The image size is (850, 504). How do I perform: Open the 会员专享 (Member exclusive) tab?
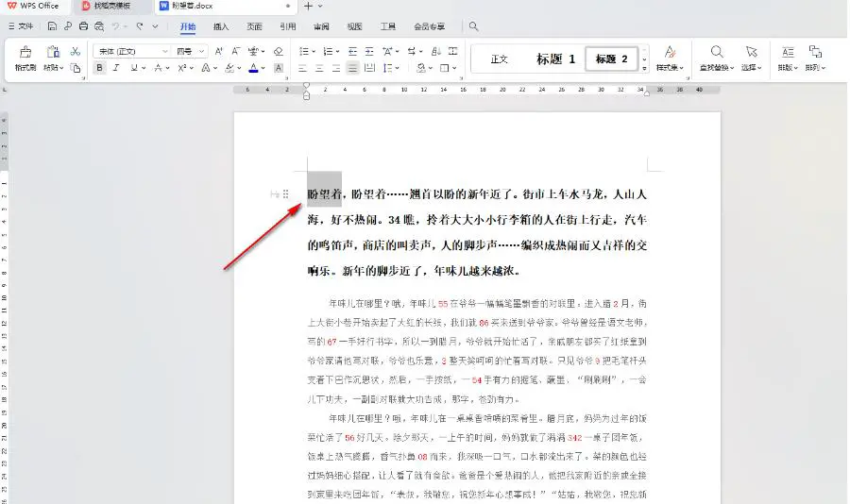point(430,26)
